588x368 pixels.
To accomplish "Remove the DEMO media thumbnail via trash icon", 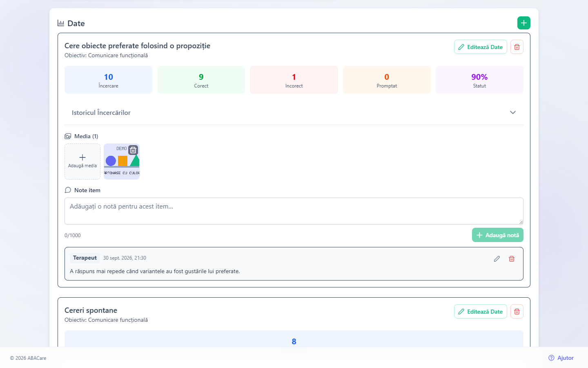I will (x=133, y=150).
